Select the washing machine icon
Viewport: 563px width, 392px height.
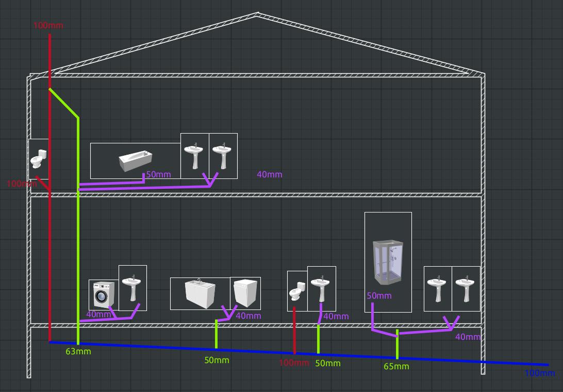(103, 295)
